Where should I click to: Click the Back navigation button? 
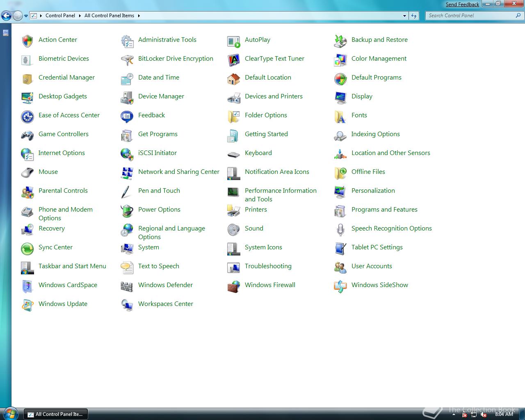[6, 16]
